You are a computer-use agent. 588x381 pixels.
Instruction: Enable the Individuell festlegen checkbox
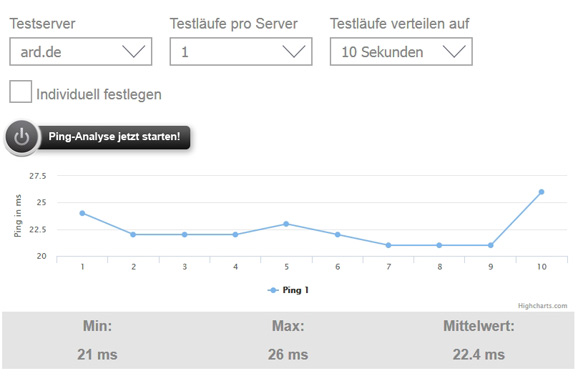(x=20, y=92)
